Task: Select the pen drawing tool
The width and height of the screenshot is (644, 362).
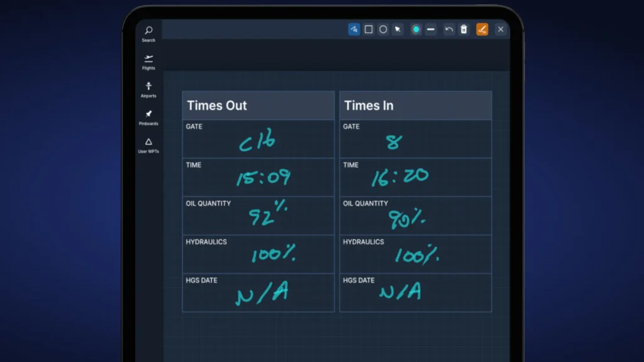Action: [353, 30]
